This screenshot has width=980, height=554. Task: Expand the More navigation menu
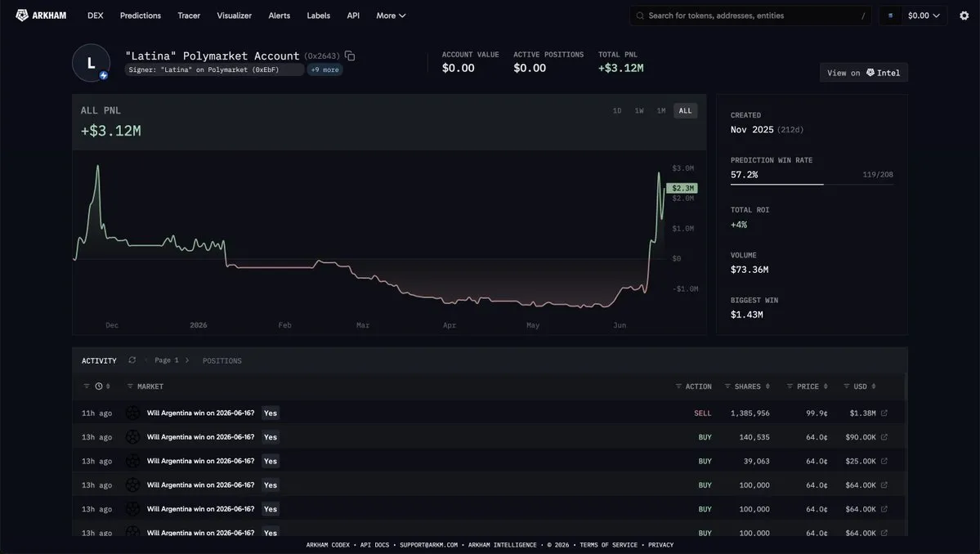(x=391, y=16)
